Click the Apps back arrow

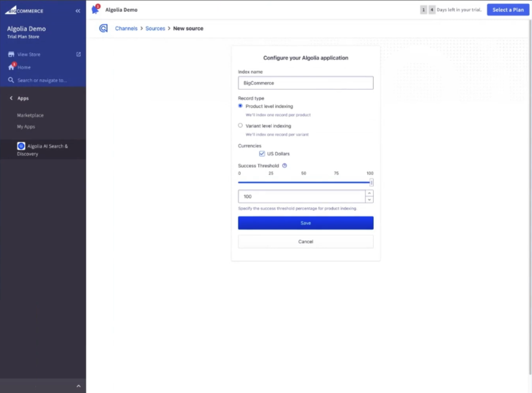(11, 98)
